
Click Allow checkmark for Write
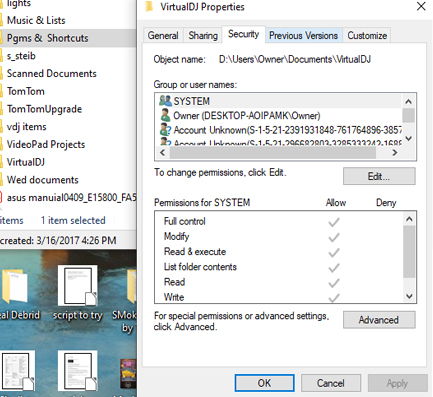point(334,298)
